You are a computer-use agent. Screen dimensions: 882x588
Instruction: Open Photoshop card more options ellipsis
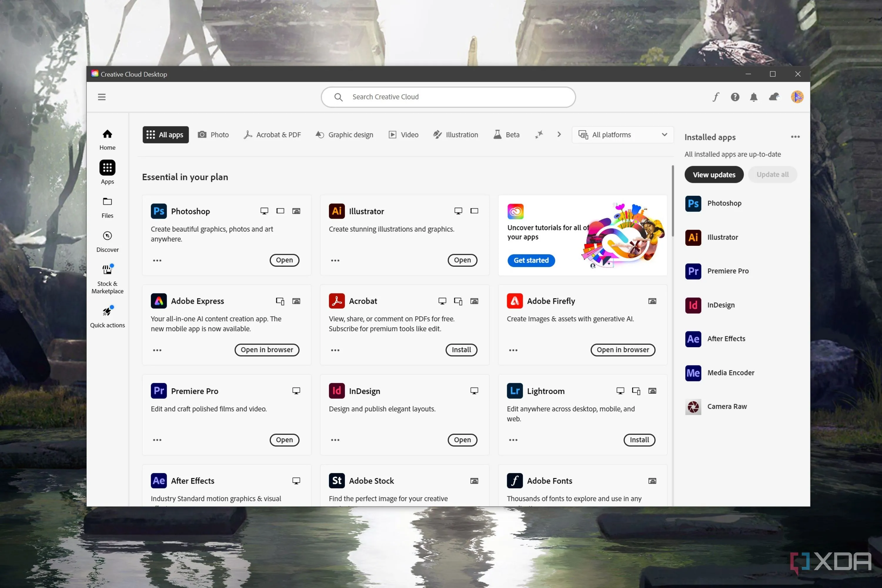(157, 260)
